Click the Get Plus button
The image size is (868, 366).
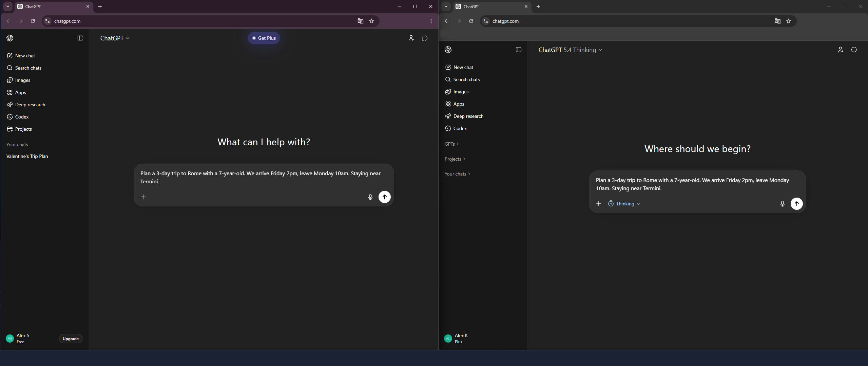point(264,38)
